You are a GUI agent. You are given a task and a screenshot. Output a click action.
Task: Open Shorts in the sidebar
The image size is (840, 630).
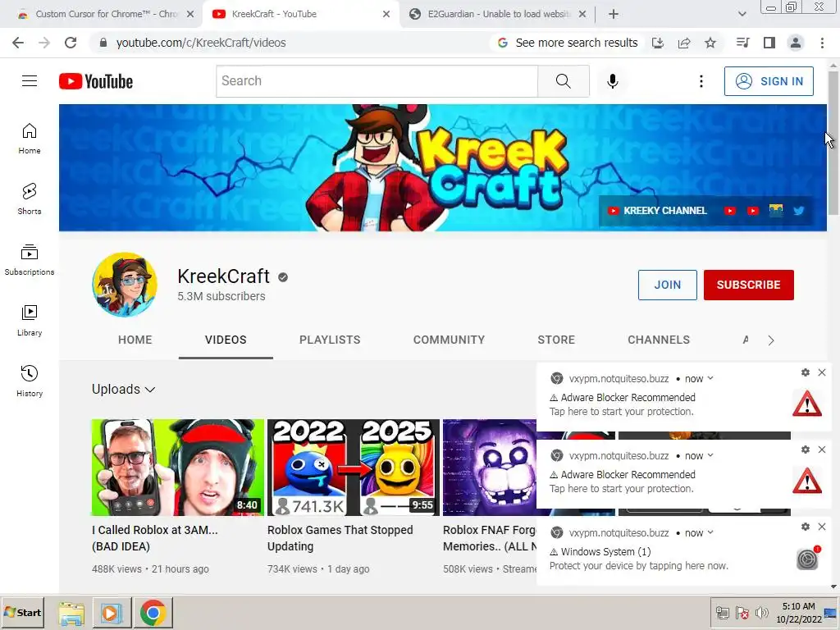coord(30,199)
